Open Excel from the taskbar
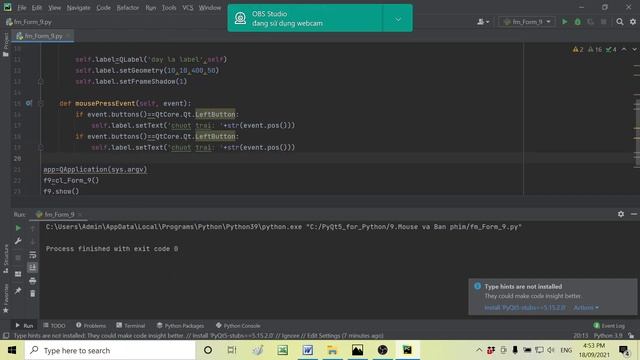This screenshot has width=640, height=360. pos(282,350)
